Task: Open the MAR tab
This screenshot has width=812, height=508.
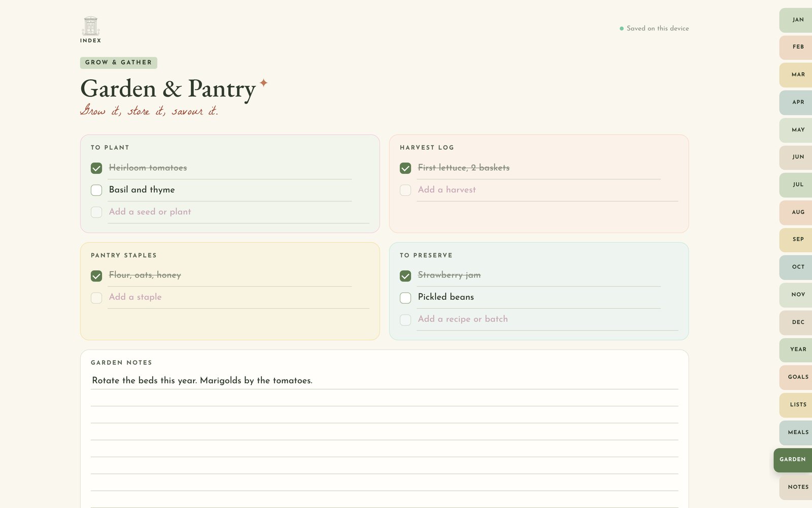Action: pos(796,75)
